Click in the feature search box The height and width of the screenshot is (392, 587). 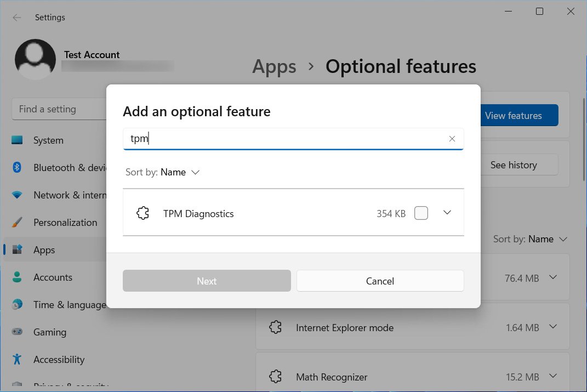coord(285,139)
